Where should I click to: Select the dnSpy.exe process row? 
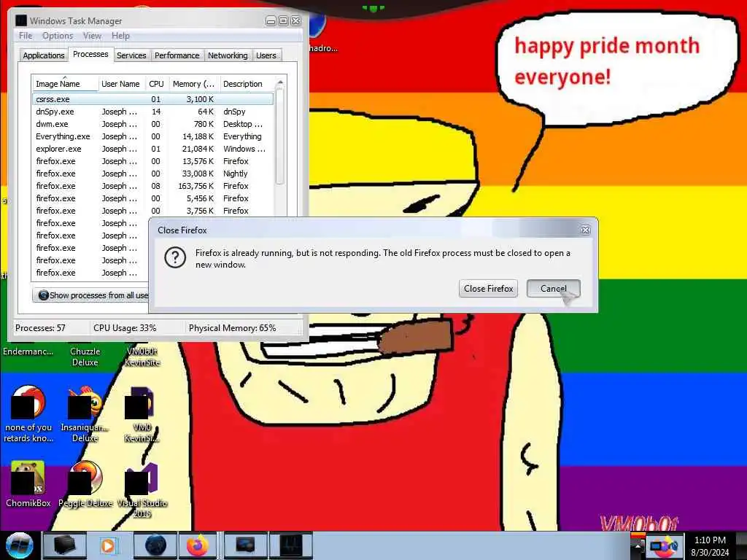(x=153, y=112)
